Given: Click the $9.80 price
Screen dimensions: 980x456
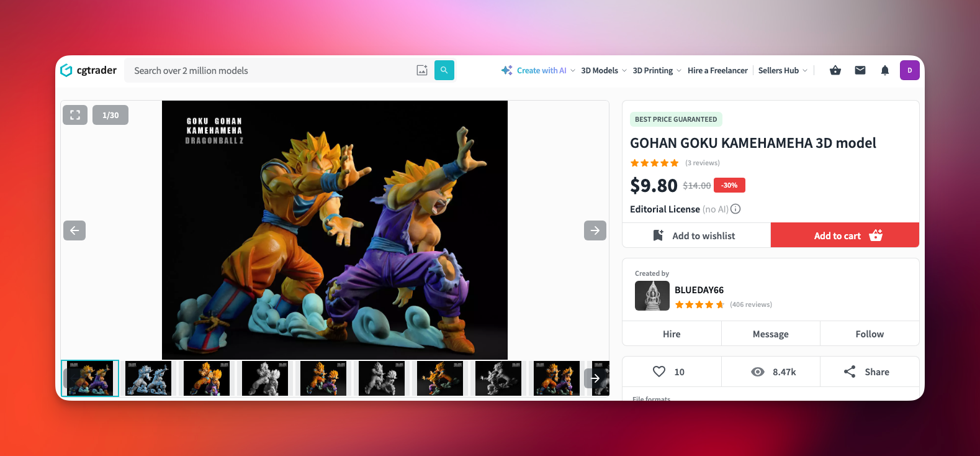Looking at the screenshot, I should [x=654, y=185].
